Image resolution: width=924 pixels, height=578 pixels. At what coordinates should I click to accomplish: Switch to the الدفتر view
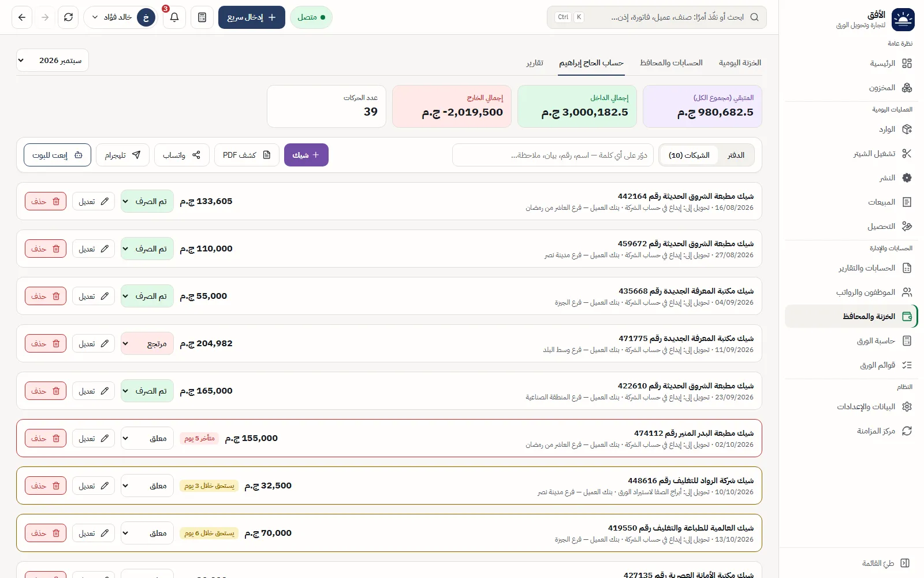tap(736, 155)
